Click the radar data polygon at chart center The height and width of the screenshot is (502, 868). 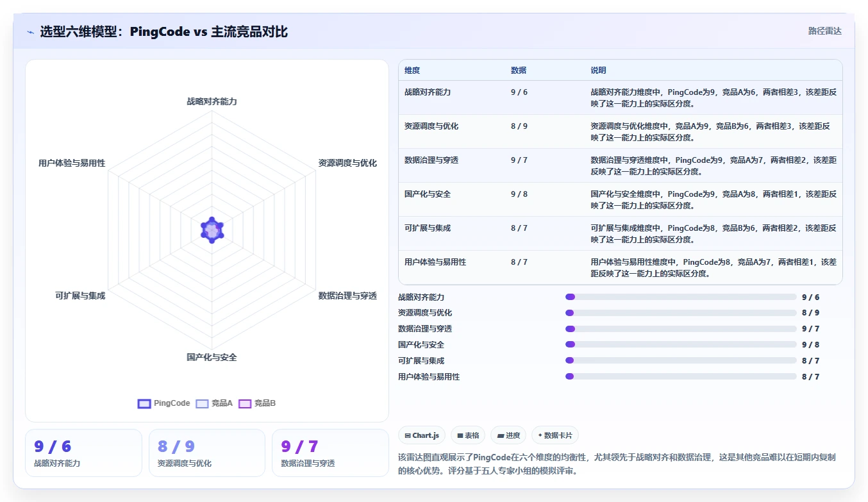212,230
